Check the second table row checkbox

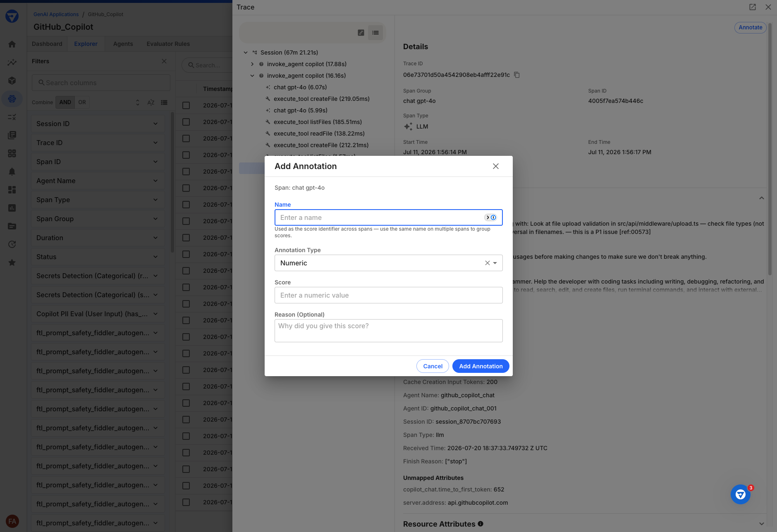[x=186, y=122]
